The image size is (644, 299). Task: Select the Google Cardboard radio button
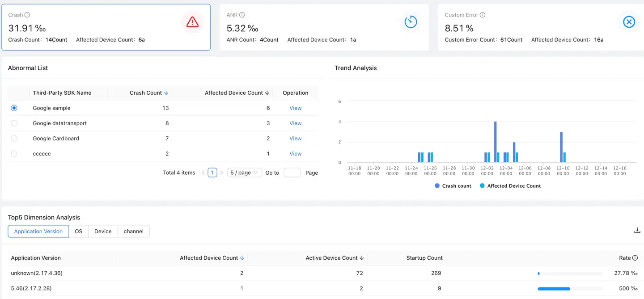[x=14, y=139]
